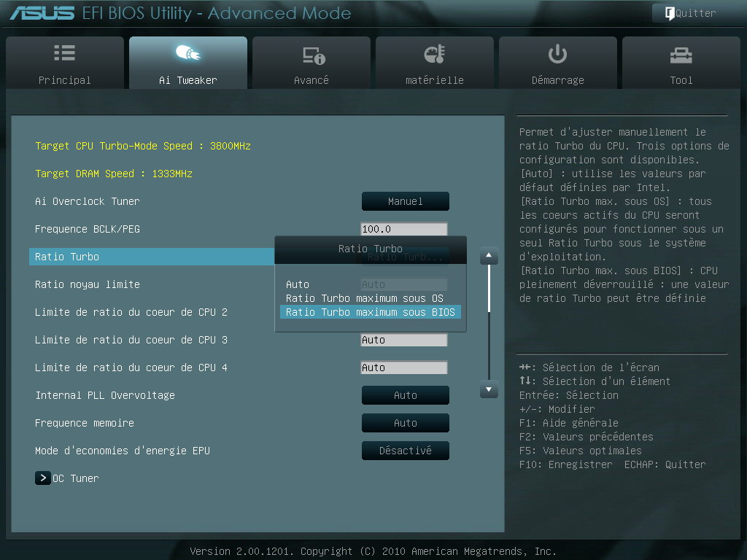
Task: Select the Ai Overclock Tuner label
Action: click(88, 201)
